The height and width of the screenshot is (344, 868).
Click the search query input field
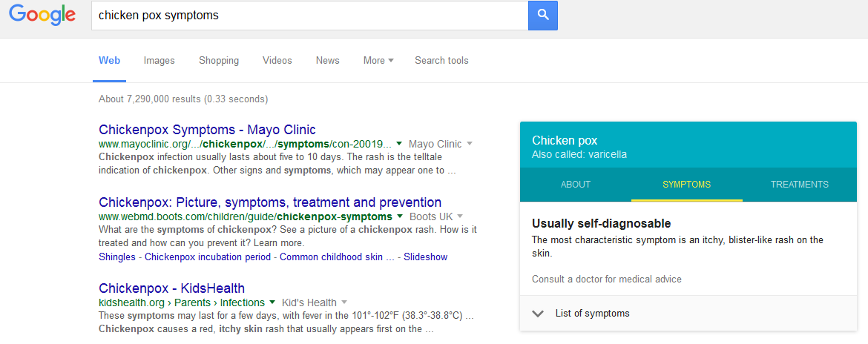309,15
